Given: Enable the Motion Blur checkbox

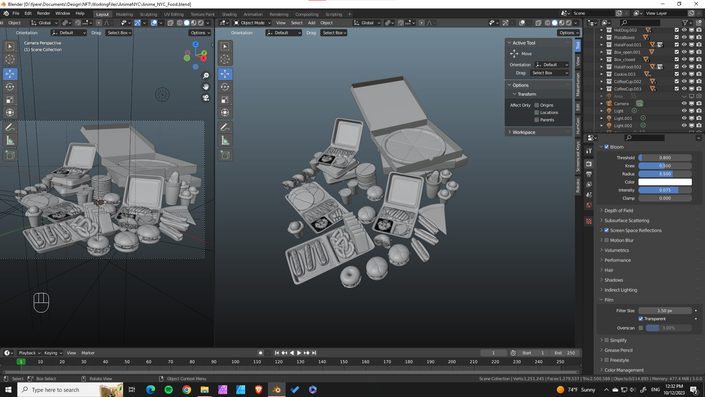Looking at the screenshot, I should [x=607, y=240].
